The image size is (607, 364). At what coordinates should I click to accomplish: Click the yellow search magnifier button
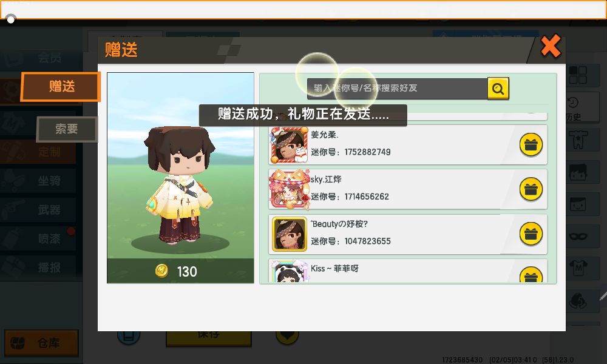(498, 89)
